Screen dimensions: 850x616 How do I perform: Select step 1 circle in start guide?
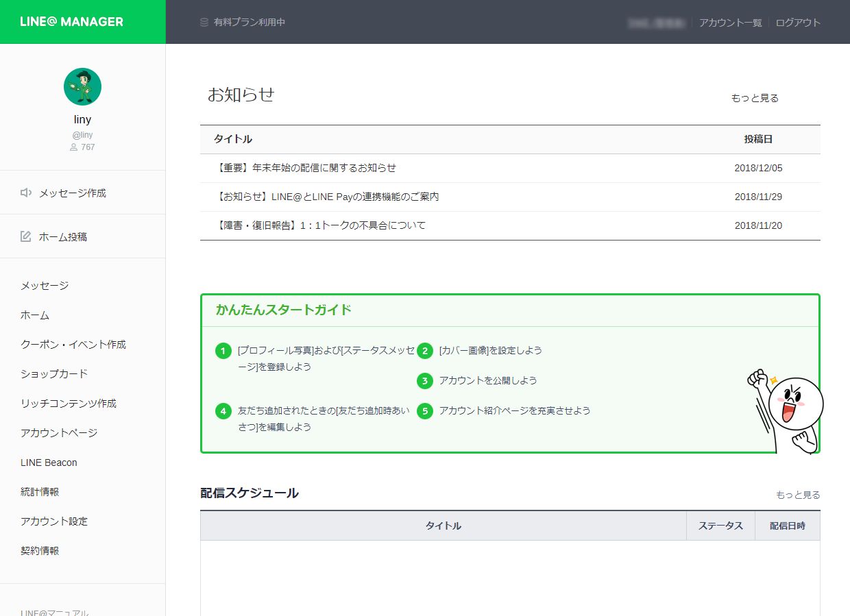[x=223, y=351]
